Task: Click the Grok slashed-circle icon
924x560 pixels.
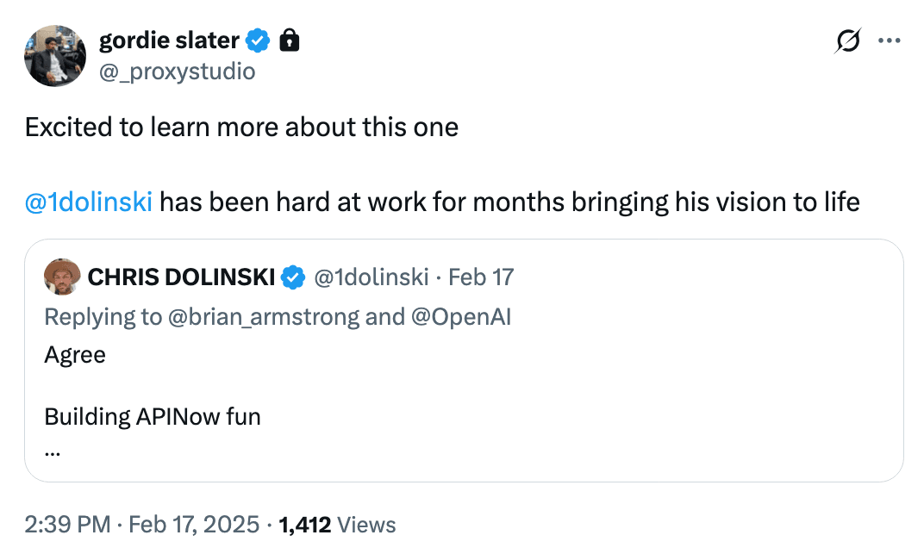Action: (848, 40)
